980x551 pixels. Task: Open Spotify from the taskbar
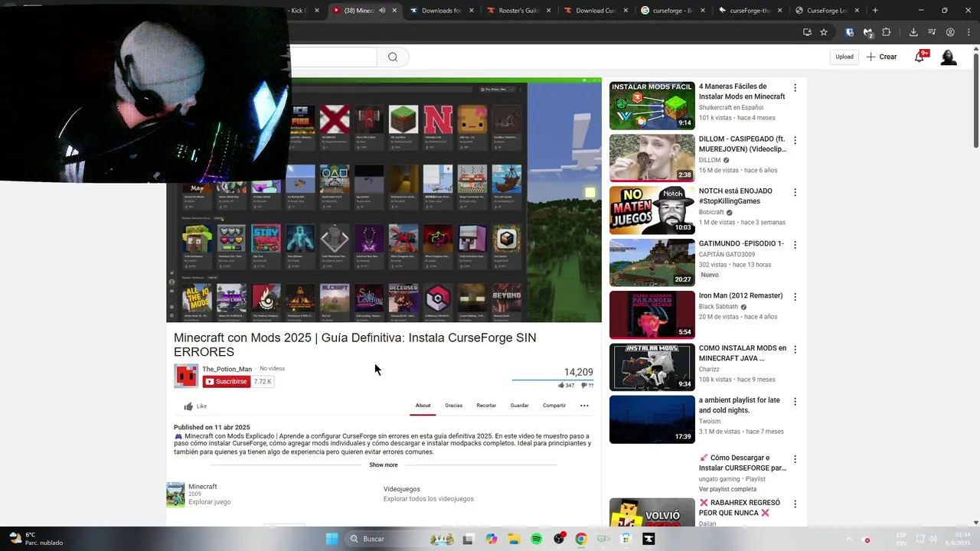[536, 539]
